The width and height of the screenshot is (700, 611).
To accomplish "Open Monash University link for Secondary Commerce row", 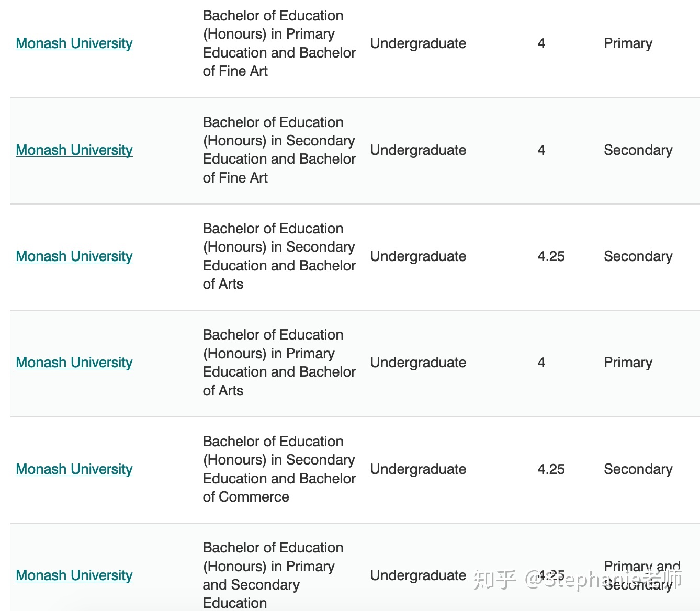I will point(74,469).
